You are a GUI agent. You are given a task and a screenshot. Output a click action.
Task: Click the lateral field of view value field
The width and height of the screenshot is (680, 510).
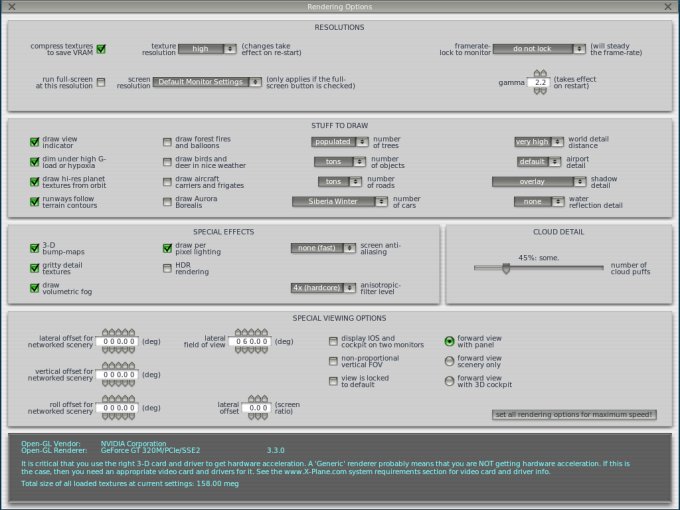[250, 342]
